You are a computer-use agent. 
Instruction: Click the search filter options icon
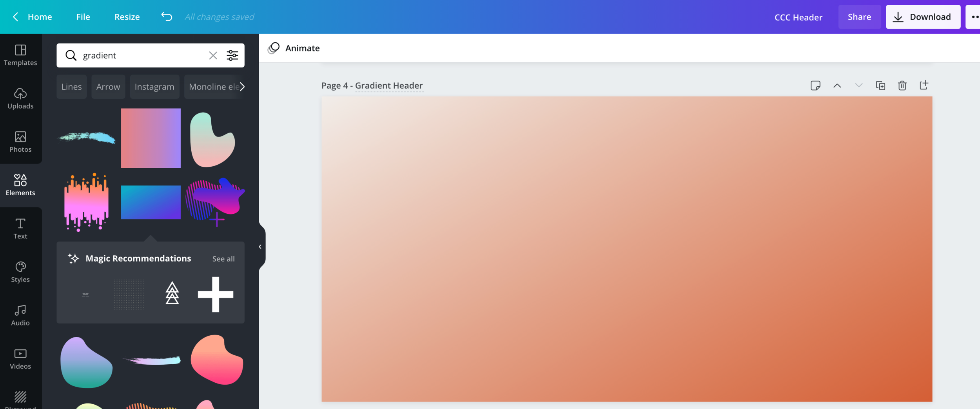click(x=232, y=55)
